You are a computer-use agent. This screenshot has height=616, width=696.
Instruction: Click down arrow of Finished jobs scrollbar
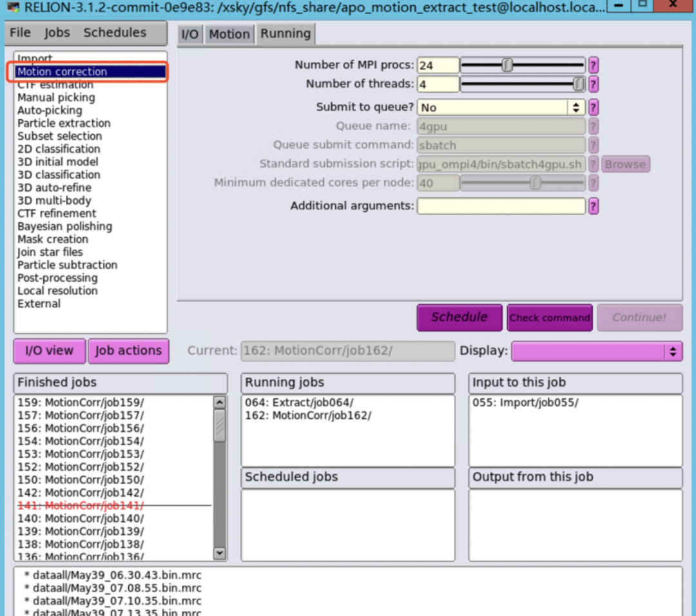tap(220, 553)
